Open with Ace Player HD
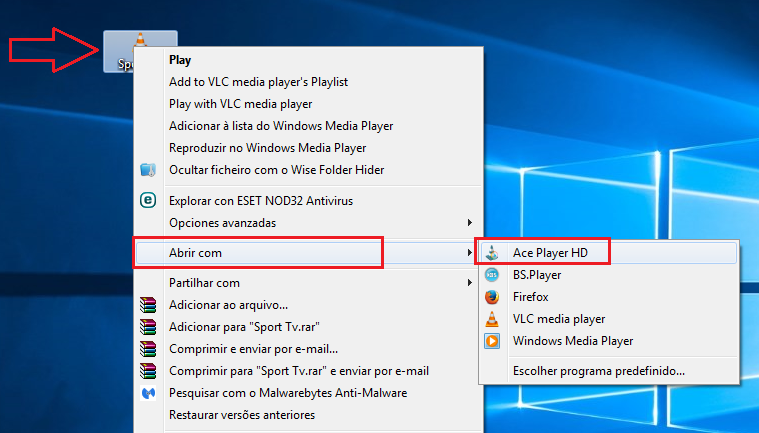The height and width of the screenshot is (433, 759). [x=609, y=253]
